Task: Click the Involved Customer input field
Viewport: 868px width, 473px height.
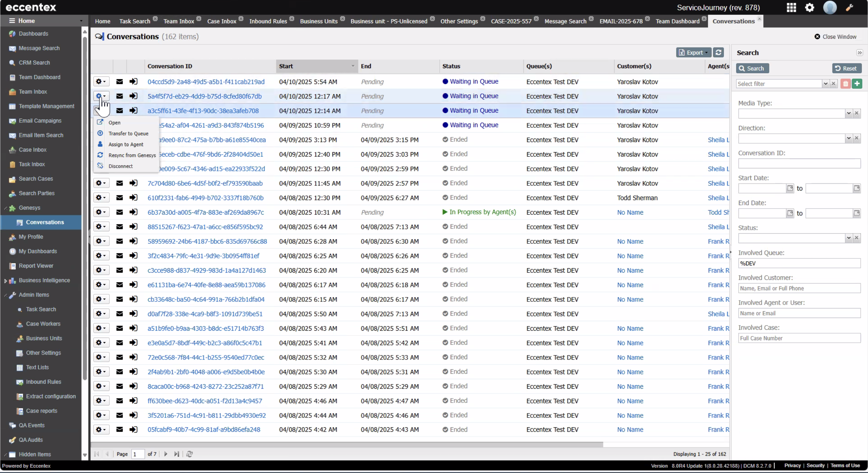Action: [799, 288]
